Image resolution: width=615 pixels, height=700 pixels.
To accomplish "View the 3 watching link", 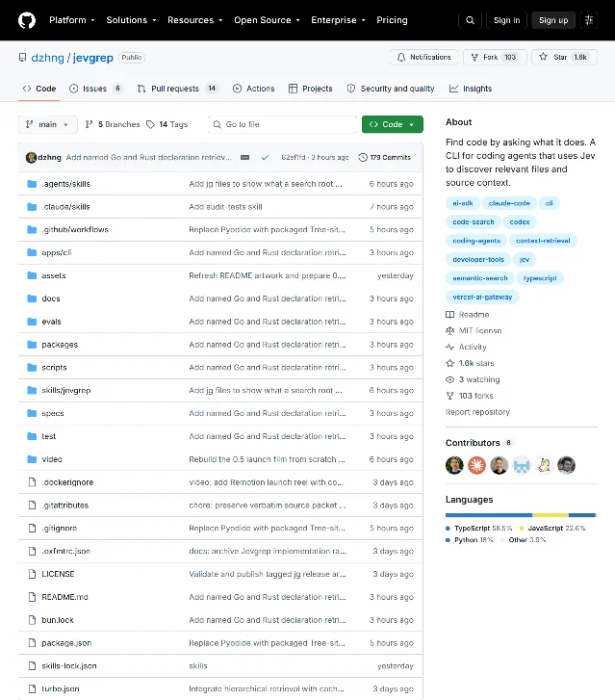I will [x=474, y=379].
